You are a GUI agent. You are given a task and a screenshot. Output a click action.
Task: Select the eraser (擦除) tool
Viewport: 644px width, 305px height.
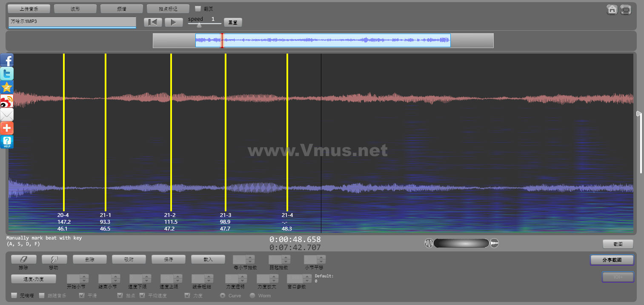(x=23, y=259)
